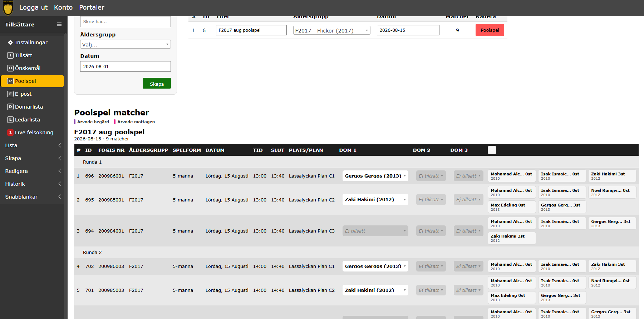This screenshot has height=319, width=644.
Task: Expand the Lista sidebar section
Action: [x=32, y=145]
